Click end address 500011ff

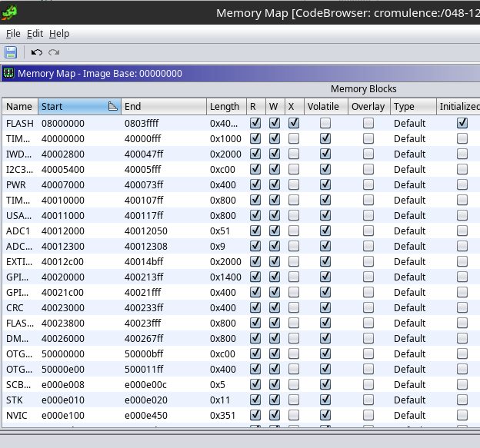(x=144, y=369)
